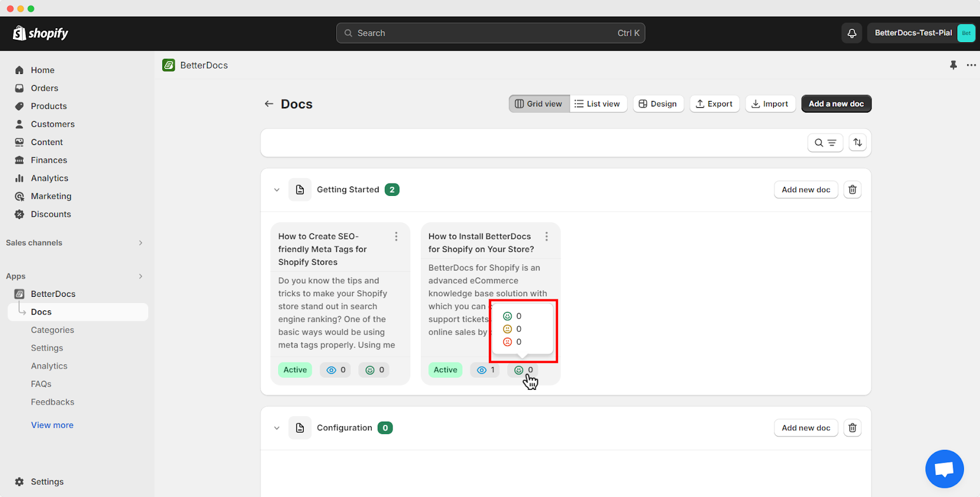The image size is (980, 497).
Task: Click the Add a new doc button
Action: (x=836, y=104)
